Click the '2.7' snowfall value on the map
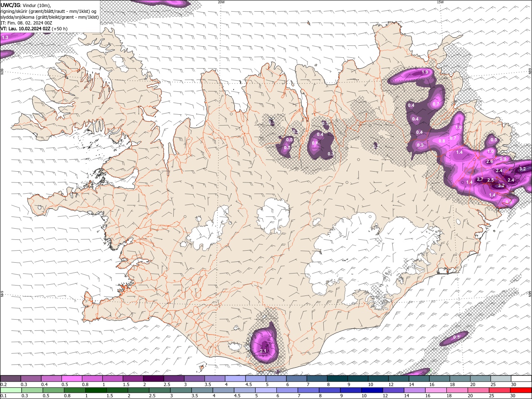 480,180
